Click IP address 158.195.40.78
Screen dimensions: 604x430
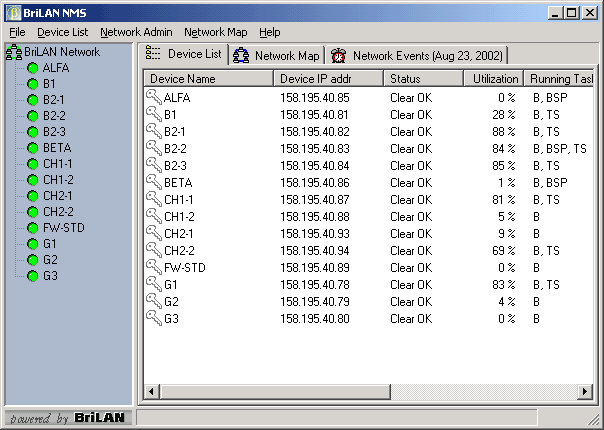pyautogui.click(x=315, y=285)
